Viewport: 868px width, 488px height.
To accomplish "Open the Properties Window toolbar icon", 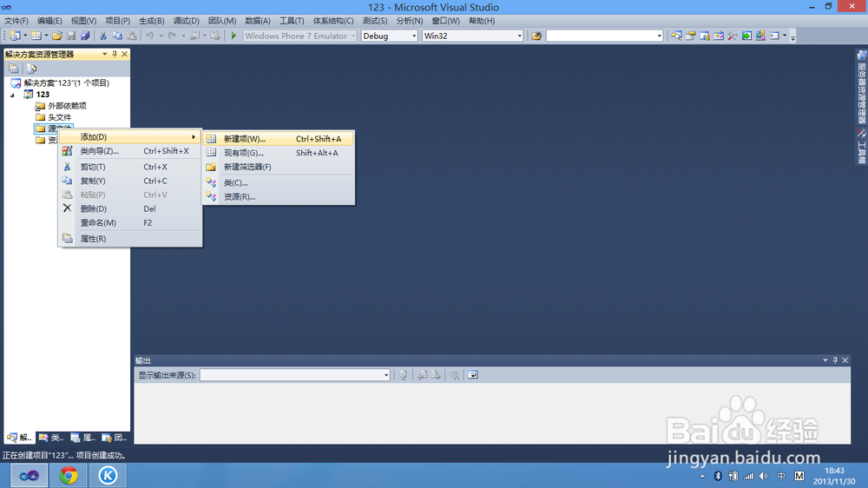I will click(690, 36).
